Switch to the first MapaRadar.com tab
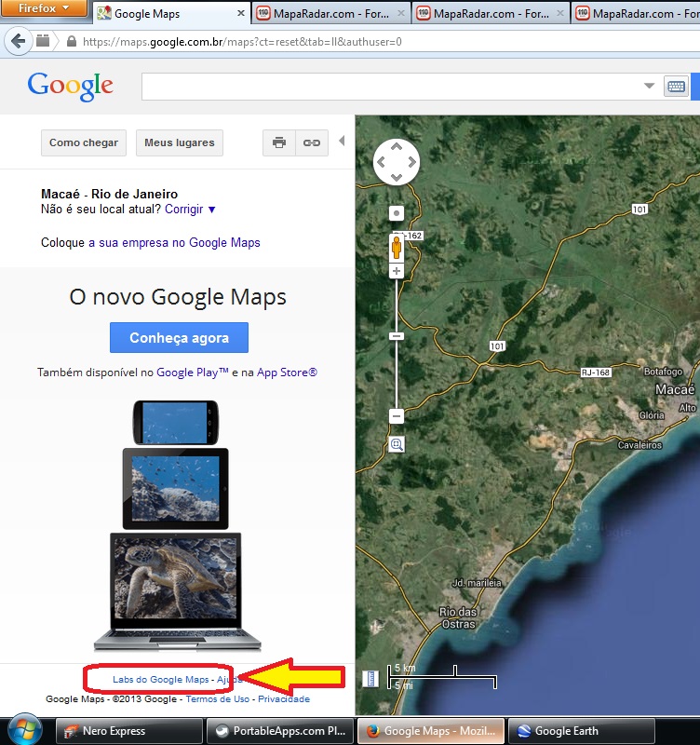Viewport: 700px width, 745px height. pos(331,14)
